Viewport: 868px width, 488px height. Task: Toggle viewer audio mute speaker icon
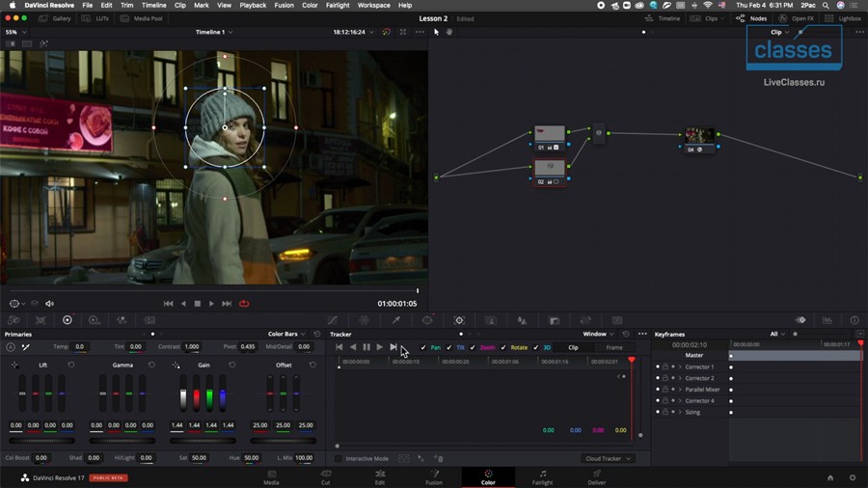(49, 303)
